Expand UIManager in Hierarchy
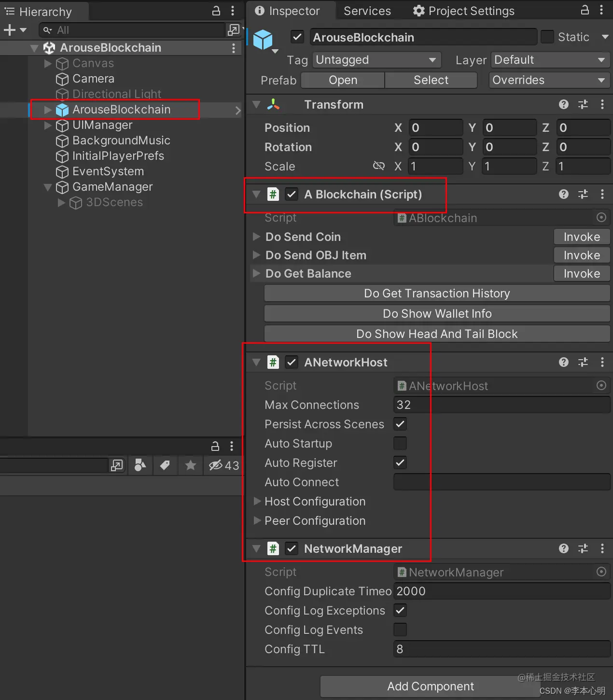The width and height of the screenshot is (613, 700). [x=48, y=125]
